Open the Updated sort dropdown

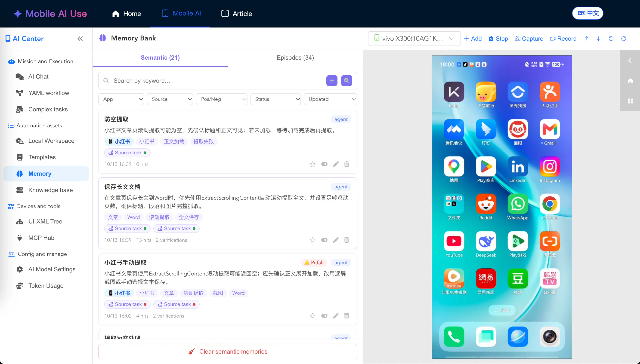(x=330, y=99)
